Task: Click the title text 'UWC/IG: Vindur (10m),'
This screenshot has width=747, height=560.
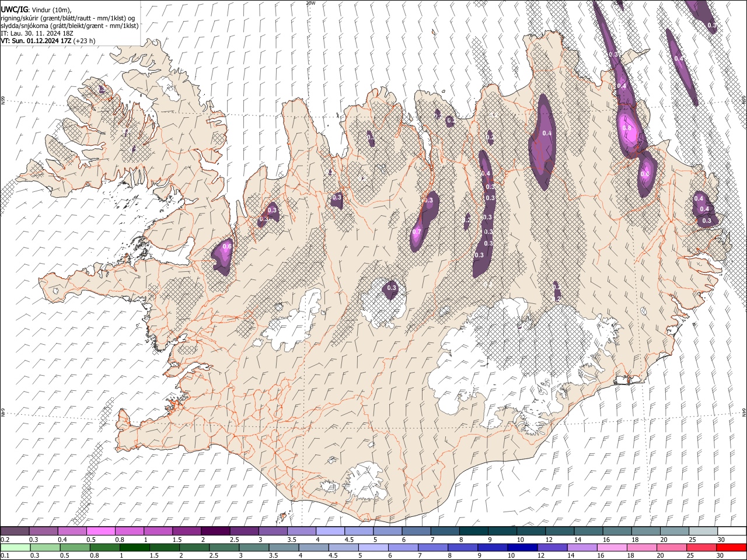Action: (x=36, y=10)
